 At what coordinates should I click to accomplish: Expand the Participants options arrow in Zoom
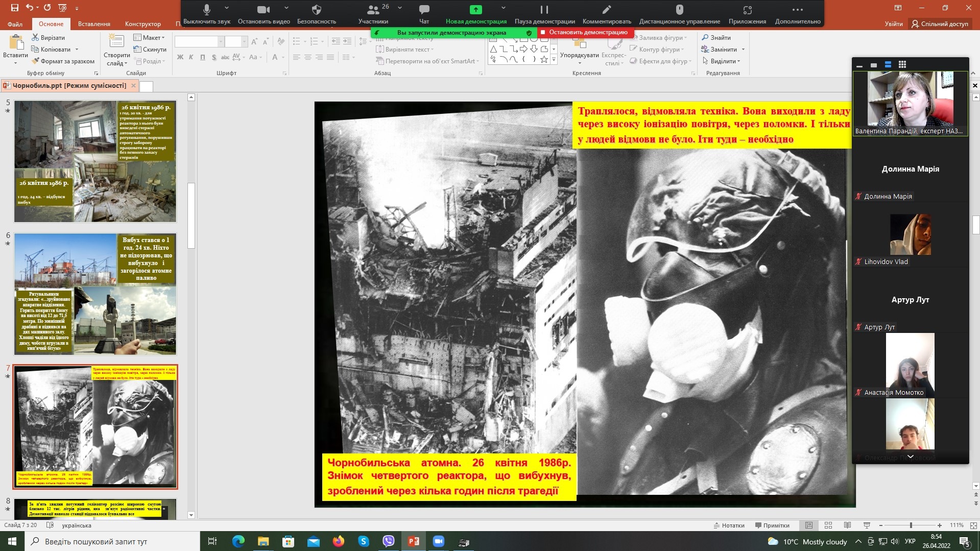click(x=399, y=8)
